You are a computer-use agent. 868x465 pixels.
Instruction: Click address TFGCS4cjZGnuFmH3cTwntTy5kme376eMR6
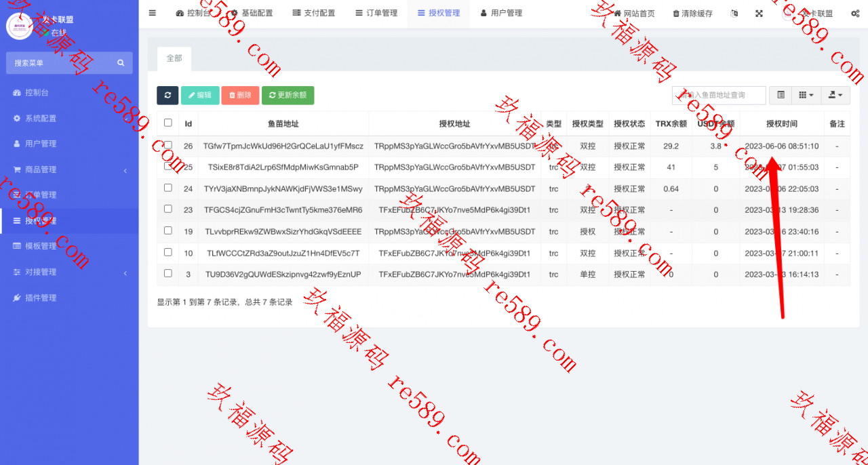[x=283, y=210]
